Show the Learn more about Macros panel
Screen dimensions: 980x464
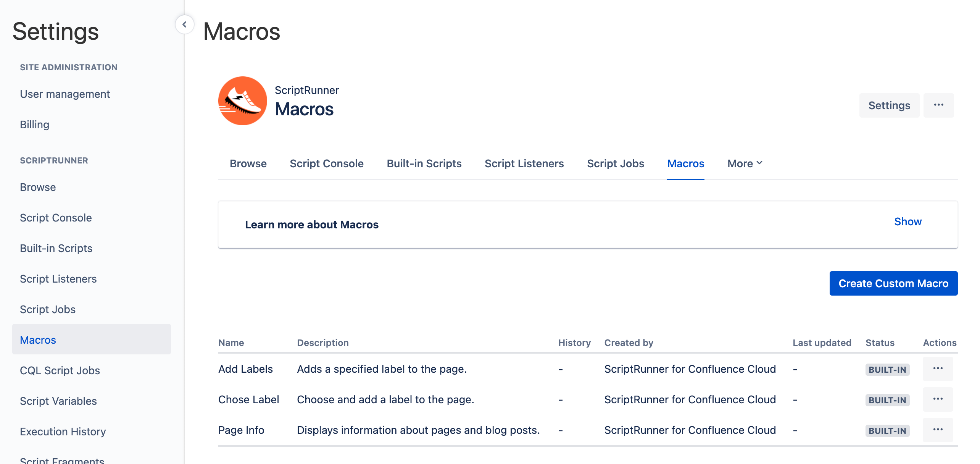point(908,221)
